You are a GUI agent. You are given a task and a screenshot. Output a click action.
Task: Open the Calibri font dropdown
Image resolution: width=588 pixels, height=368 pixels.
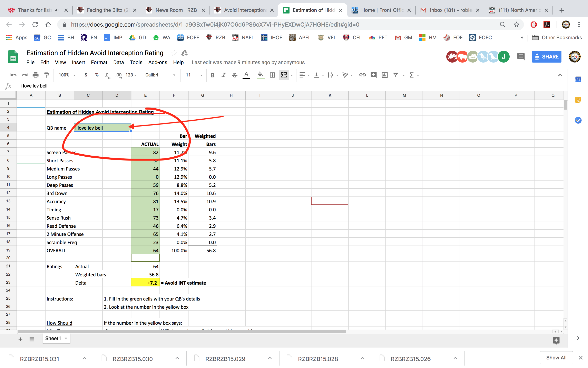click(160, 75)
